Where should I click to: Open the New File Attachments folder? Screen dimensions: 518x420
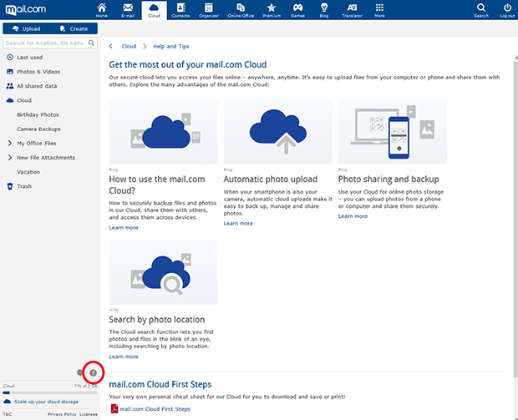coord(46,158)
